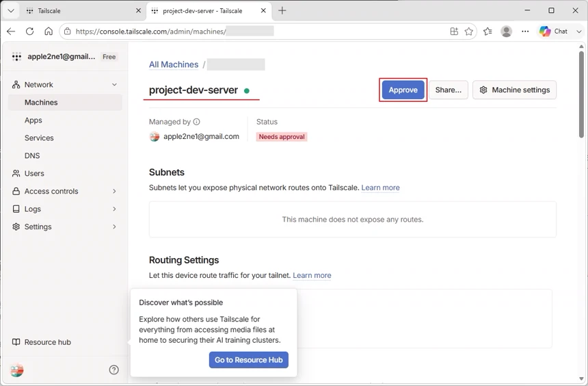Click the sidebar Settings gear icon

pos(16,227)
